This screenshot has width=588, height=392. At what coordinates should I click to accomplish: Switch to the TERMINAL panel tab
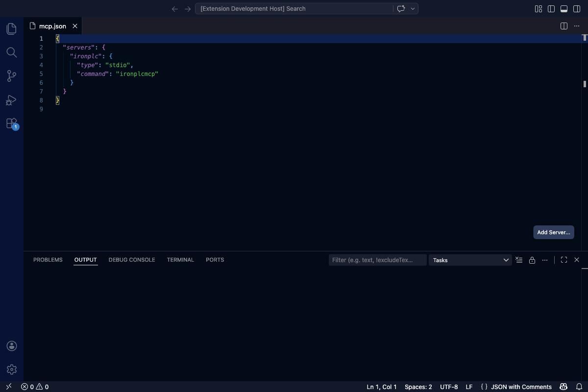pyautogui.click(x=180, y=260)
